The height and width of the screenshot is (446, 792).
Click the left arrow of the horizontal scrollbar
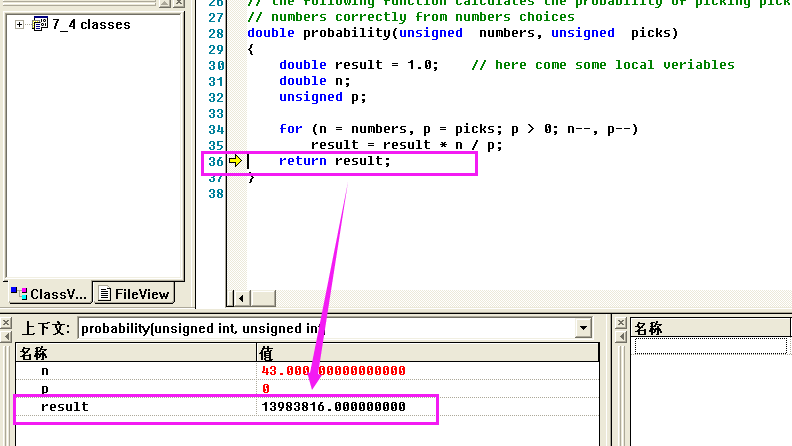point(241,299)
